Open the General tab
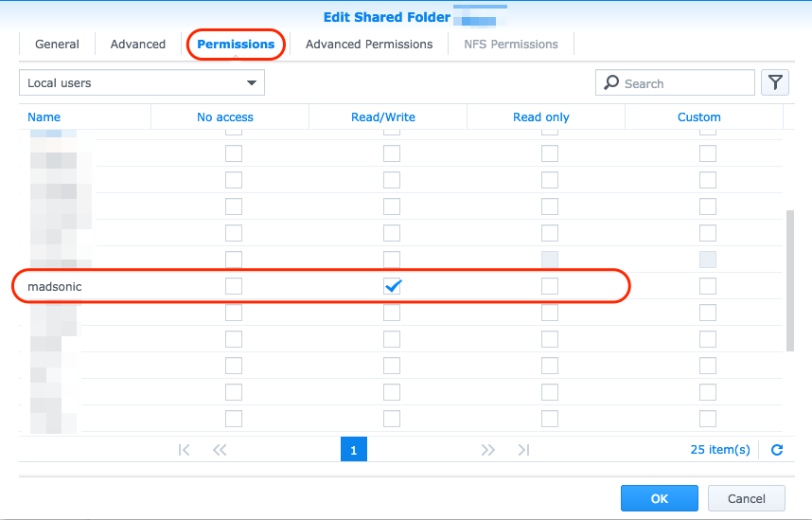The height and width of the screenshot is (520, 812). click(57, 45)
